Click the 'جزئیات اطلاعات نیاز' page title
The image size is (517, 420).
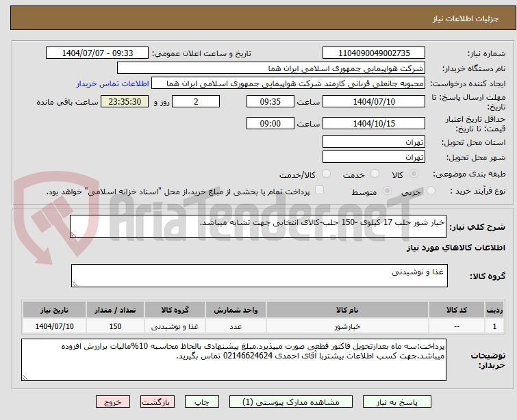pos(466,18)
